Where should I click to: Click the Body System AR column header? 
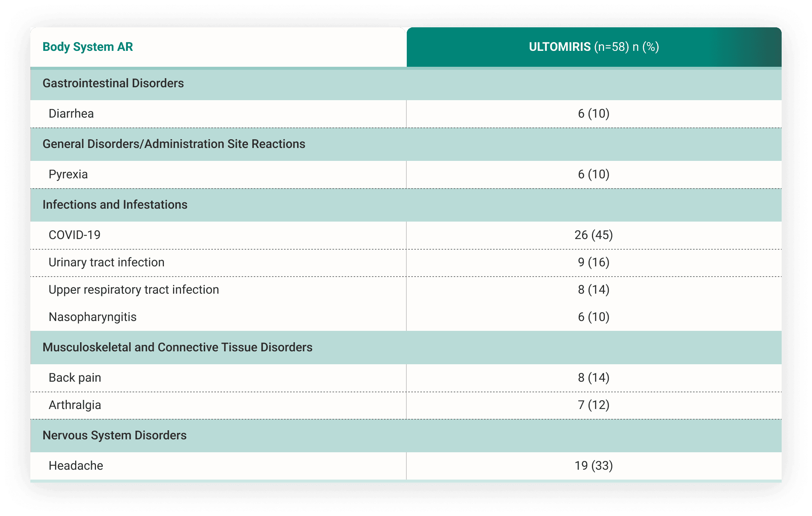[88, 47]
